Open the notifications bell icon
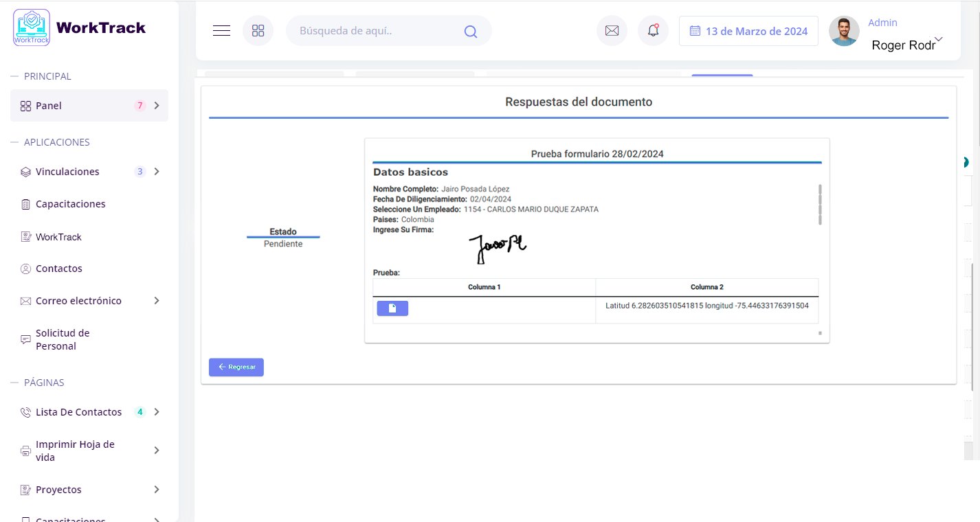Image resolution: width=980 pixels, height=522 pixels. [653, 31]
